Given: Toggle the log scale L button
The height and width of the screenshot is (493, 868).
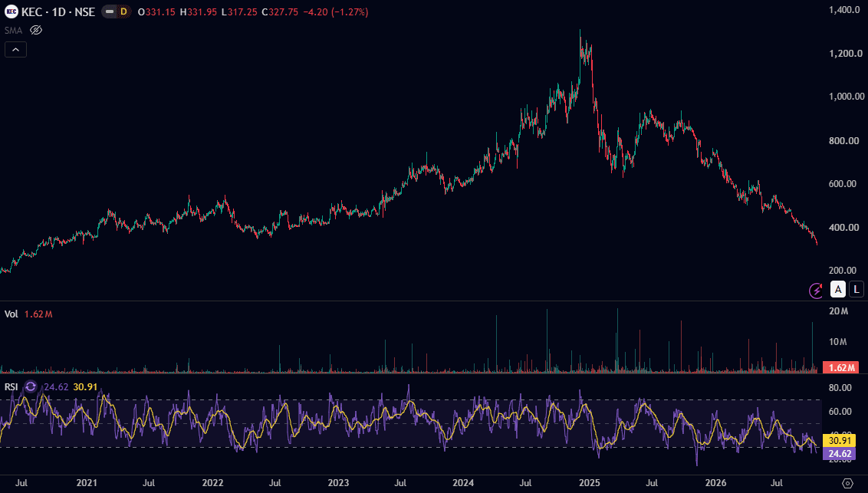Looking at the screenshot, I should 856,289.
